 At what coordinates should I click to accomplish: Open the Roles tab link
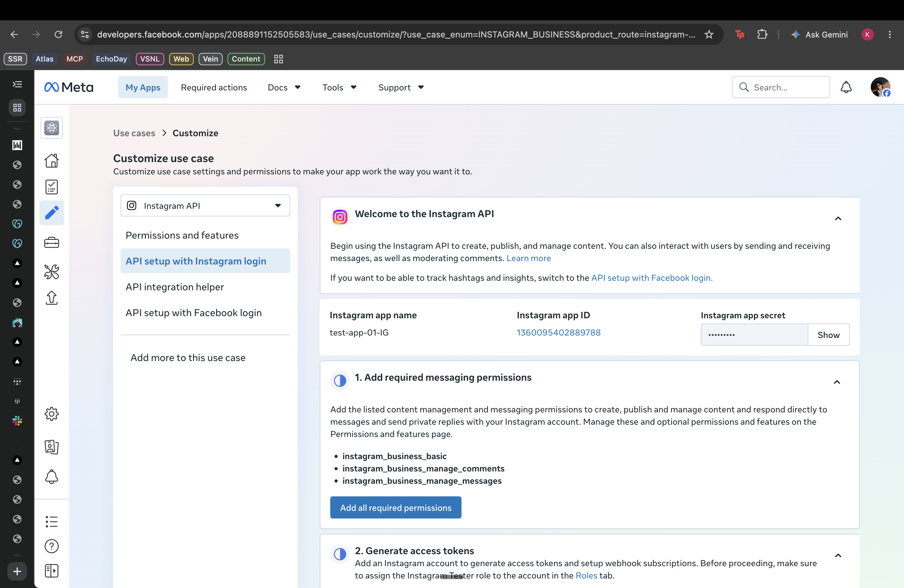pyautogui.click(x=586, y=575)
